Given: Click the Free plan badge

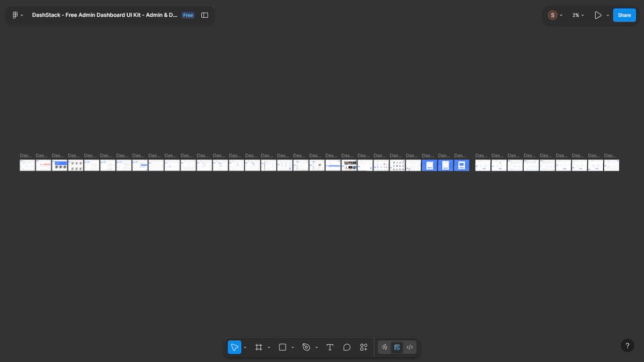Looking at the screenshot, I should pyautogui.click(x=188, y=15).
